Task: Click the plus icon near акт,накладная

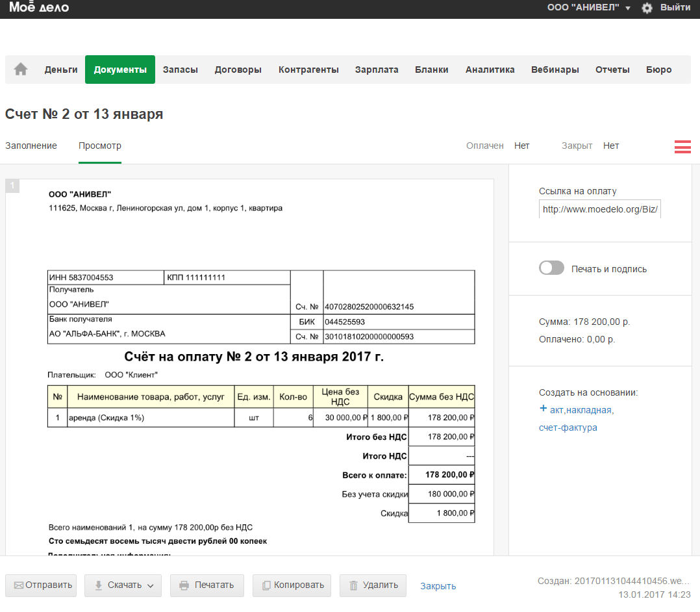Action: 544,409
